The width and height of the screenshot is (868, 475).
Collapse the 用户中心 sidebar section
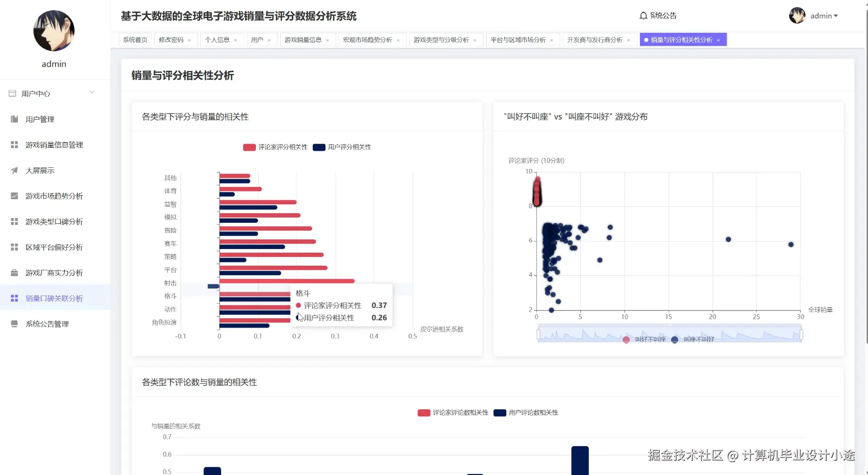[x=91, y=92]
